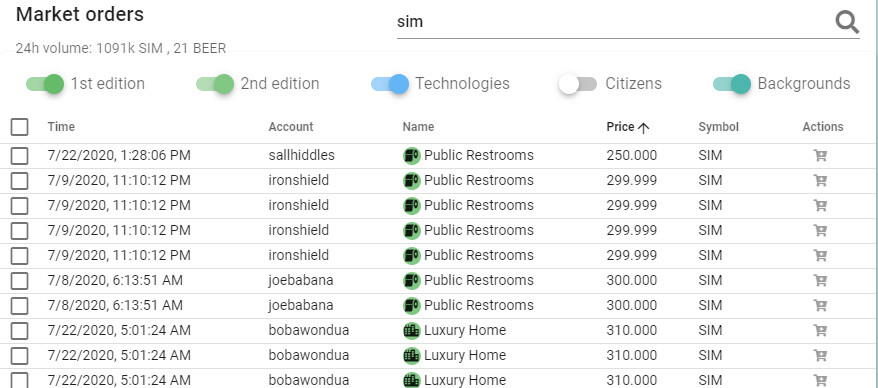Click cart icon for first 310.000 Luxury Home
The width and height of the screenshot is (878, 388).
820,330
